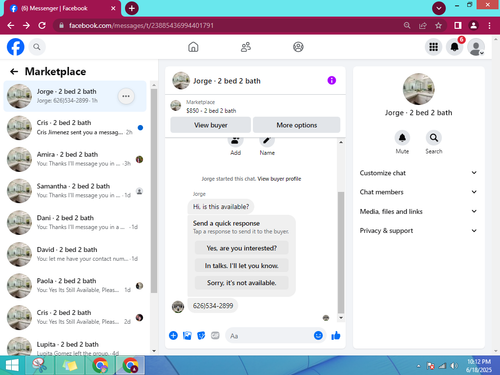
Task: Click More options button
Action: point(297,125)
